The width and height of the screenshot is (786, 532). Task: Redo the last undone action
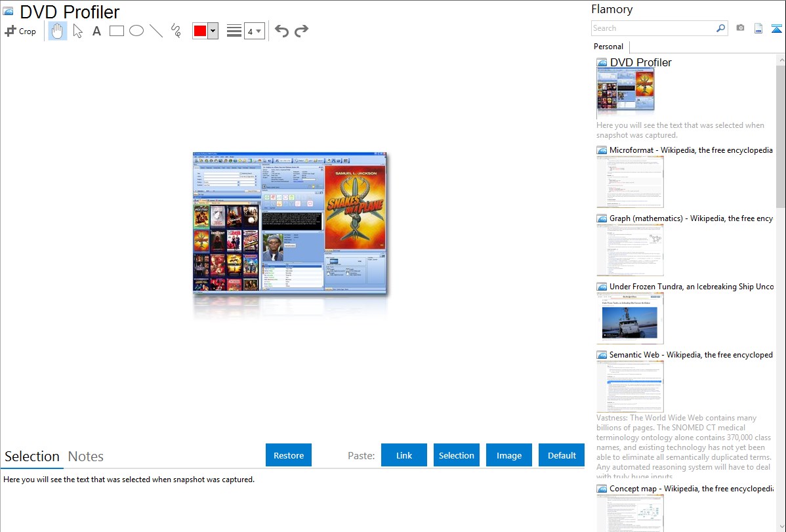tap(301, 31)
